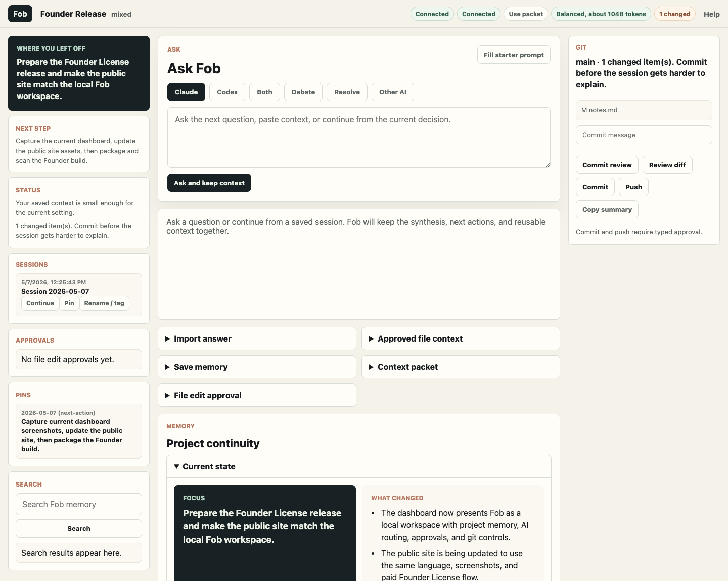Click the 'mixed' label beside project title
Screen dimensions: 728x581
pyautogui.click(x=121, y=14)
